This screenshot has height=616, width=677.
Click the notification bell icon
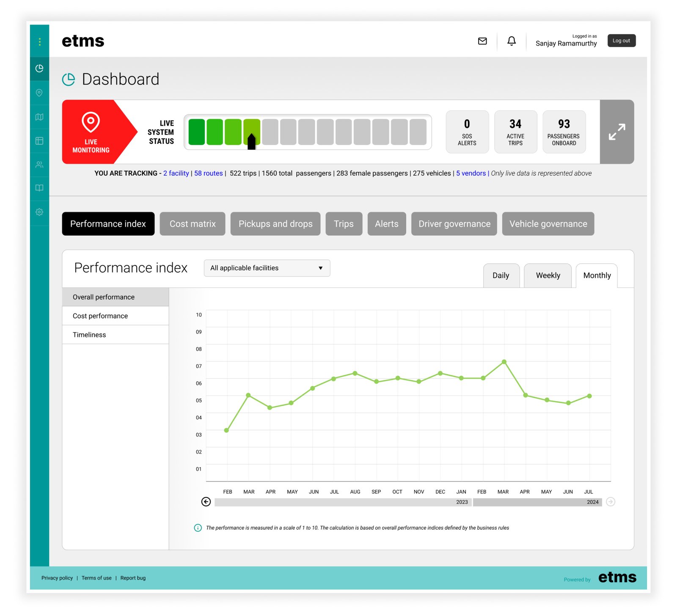tap(511, 41)
